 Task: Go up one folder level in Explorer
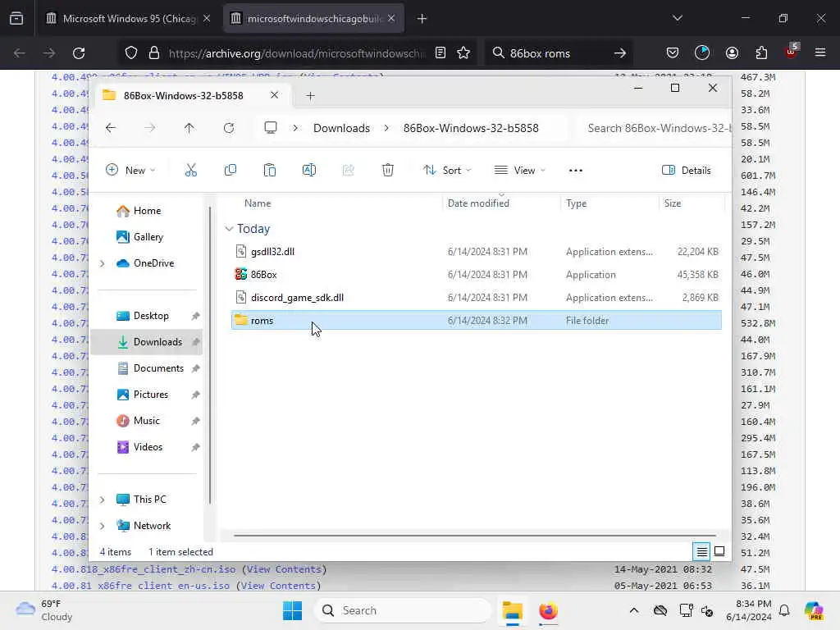click(189, 128)
